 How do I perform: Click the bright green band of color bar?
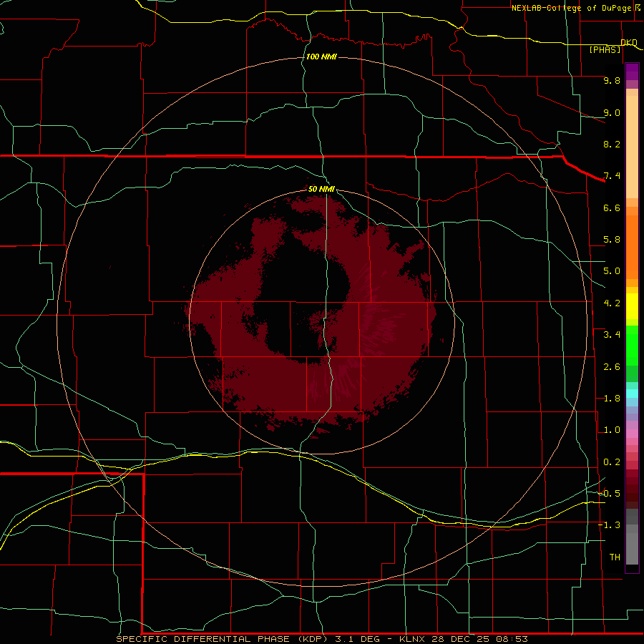tap(632, 346)
